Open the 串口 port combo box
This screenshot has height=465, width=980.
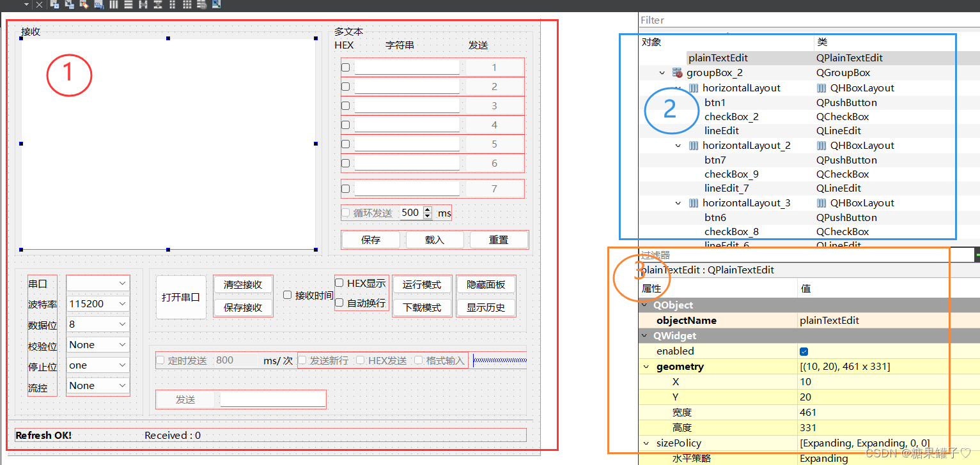pos(98,283)
